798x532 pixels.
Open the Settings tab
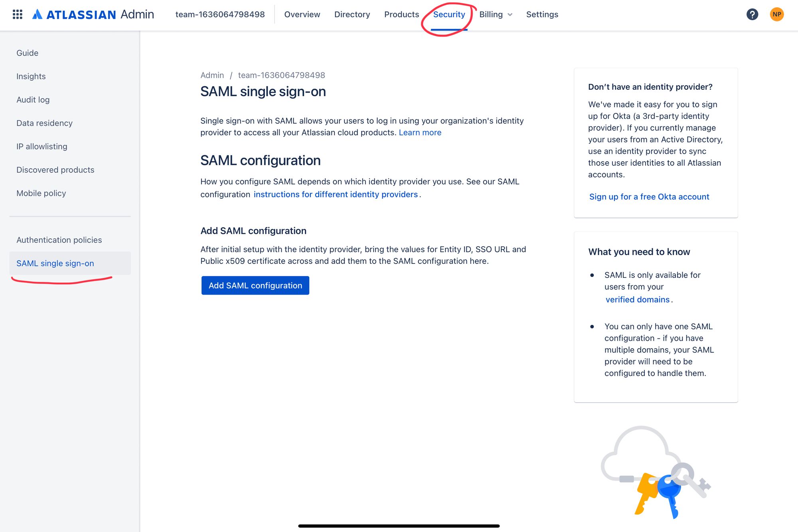tap(542, 14)
